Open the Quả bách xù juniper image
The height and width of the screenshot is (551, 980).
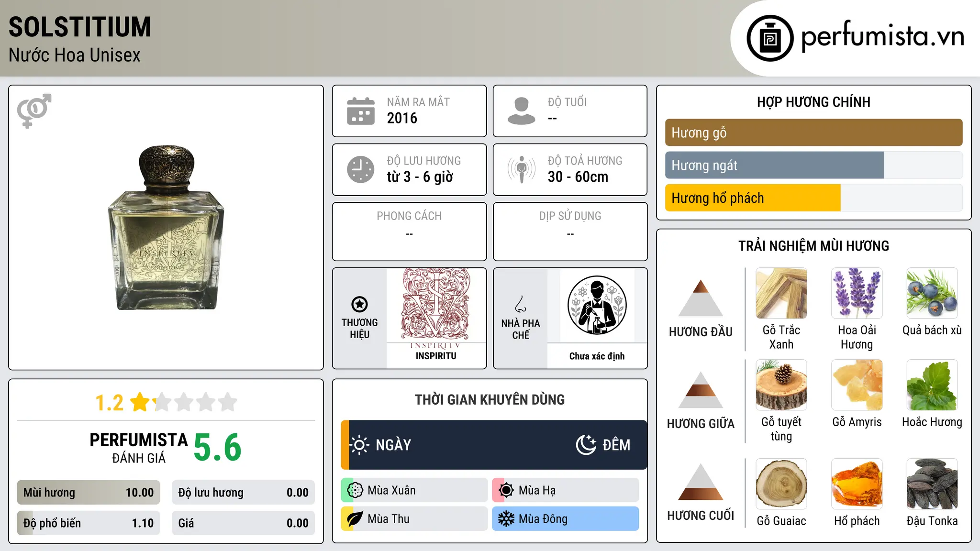(932, 293)
